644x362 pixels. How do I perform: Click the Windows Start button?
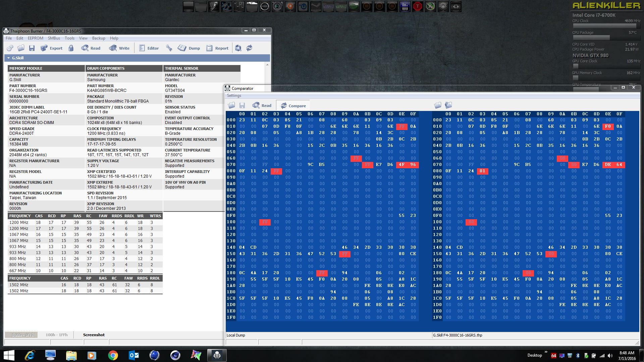[9, 355]
